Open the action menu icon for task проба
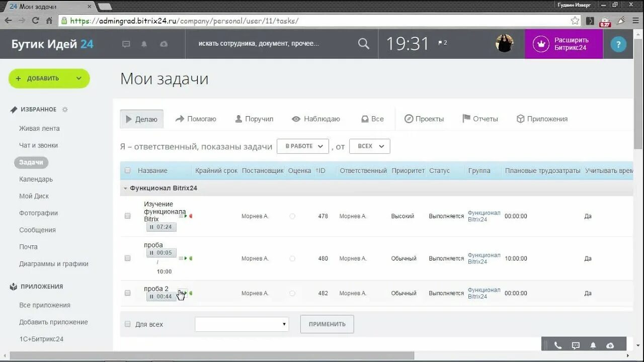The image size is (644, 362). 181,258
